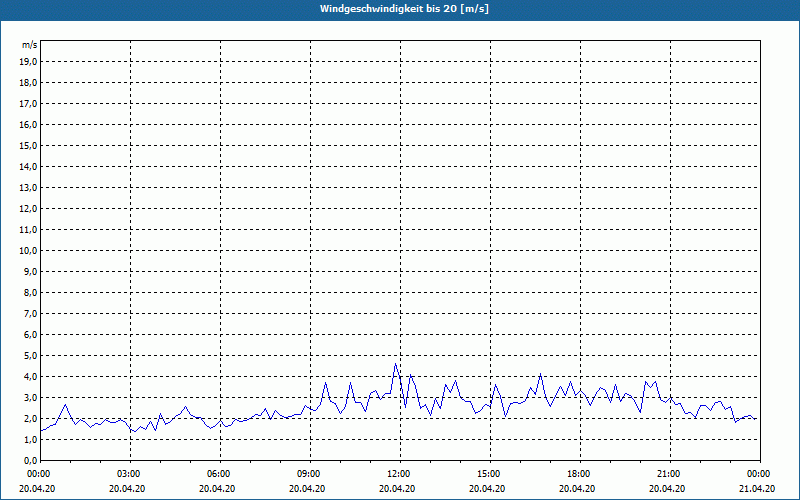Click the "m/s" unit label above the y-axis
Screen dimensions: 800x500
pos(29,45)
